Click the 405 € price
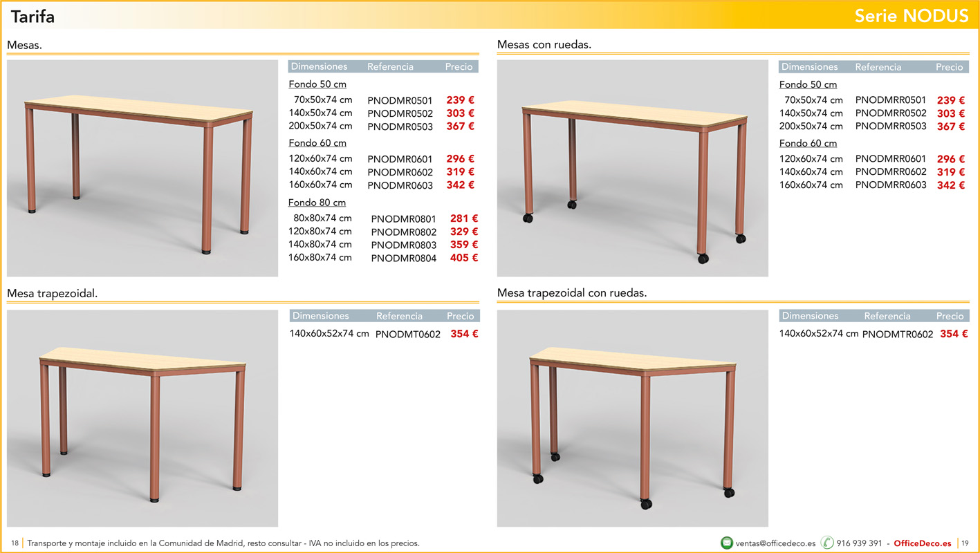 (464, 258)
